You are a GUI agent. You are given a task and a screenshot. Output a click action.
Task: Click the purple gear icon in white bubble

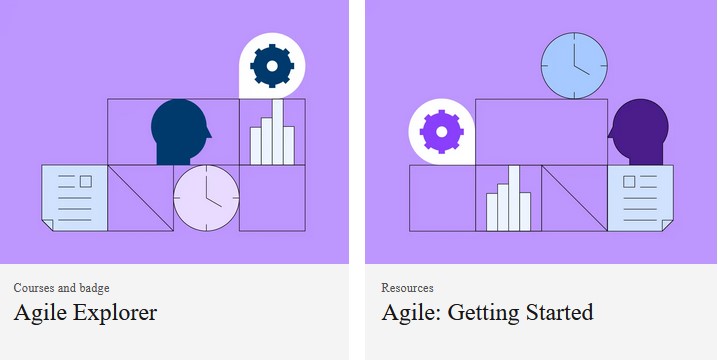pos(441,132)
